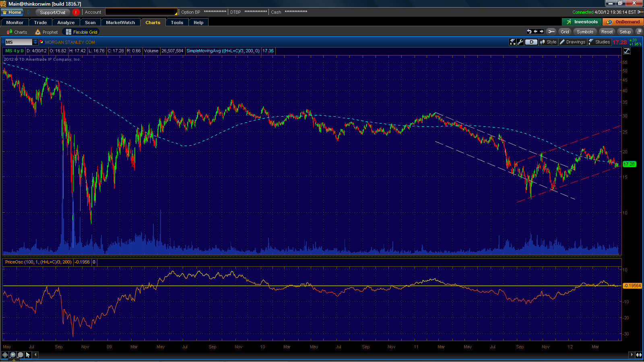Viewport: 644px width, 362px height.
Task: Click the connection icon after the EST time
Action: pyautogui.click(x=640, y=12)
